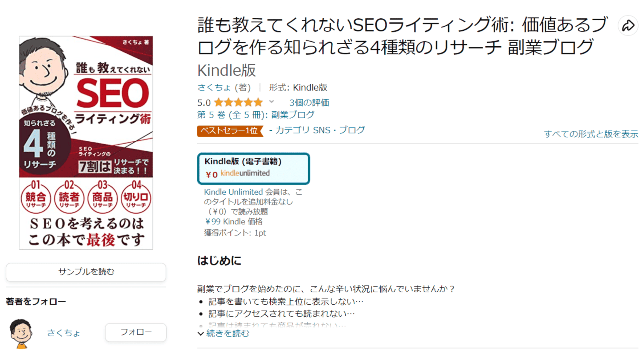Click さくちょ name in follow section
The image size is (644, 362).
(64, 333)
